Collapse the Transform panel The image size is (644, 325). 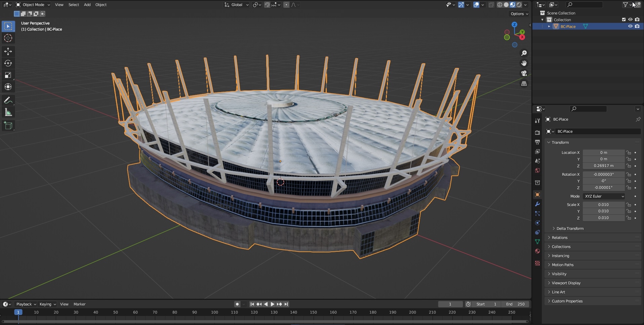click(x=549, y=143)
